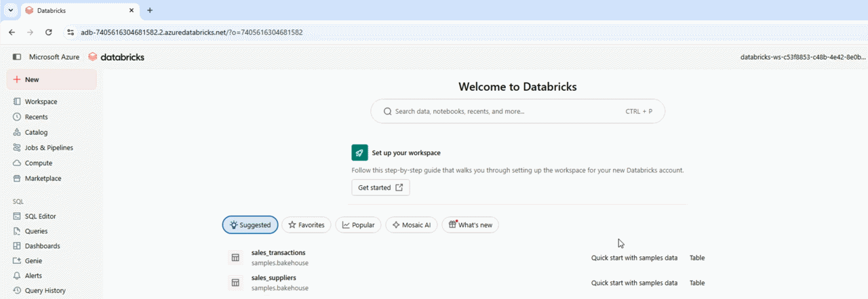
Task: Collapse the sidebar using the panel icon
Action: point(17,57)
